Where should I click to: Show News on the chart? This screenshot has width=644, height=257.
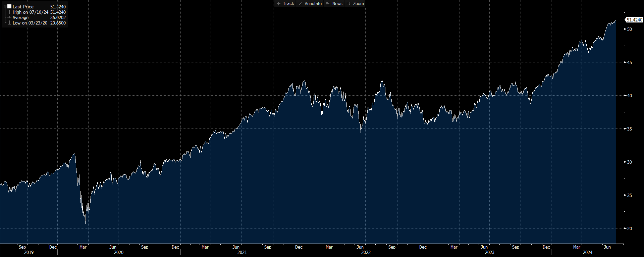point(334,4)
